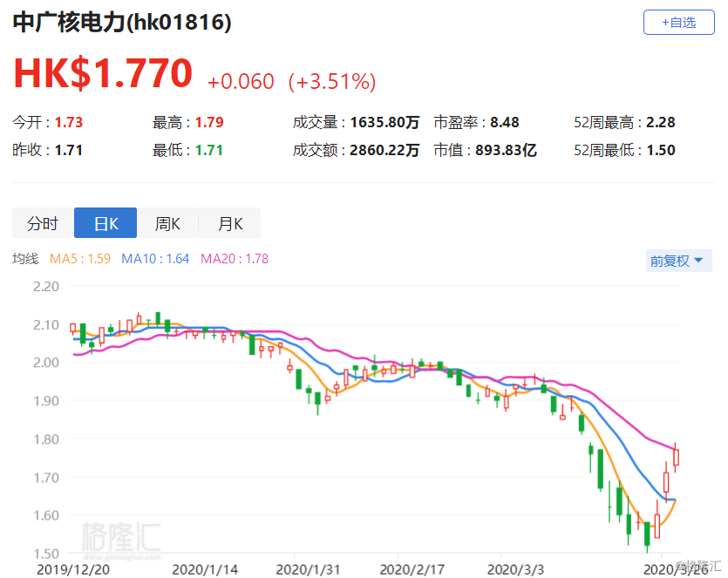This screenshot has height=578, width=728.
Task: Click the 今开 value 1.73
Action: tap(69, 122)
